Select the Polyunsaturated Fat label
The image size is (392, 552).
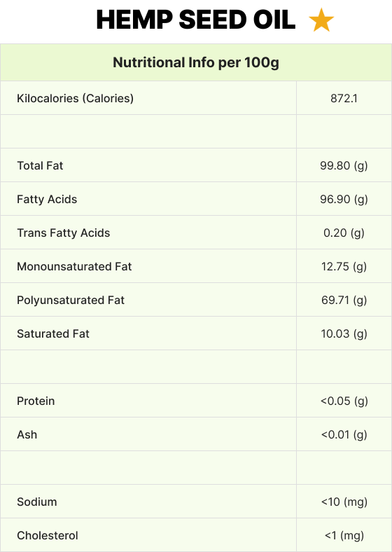pyautogui.click(x=71, y=301)
